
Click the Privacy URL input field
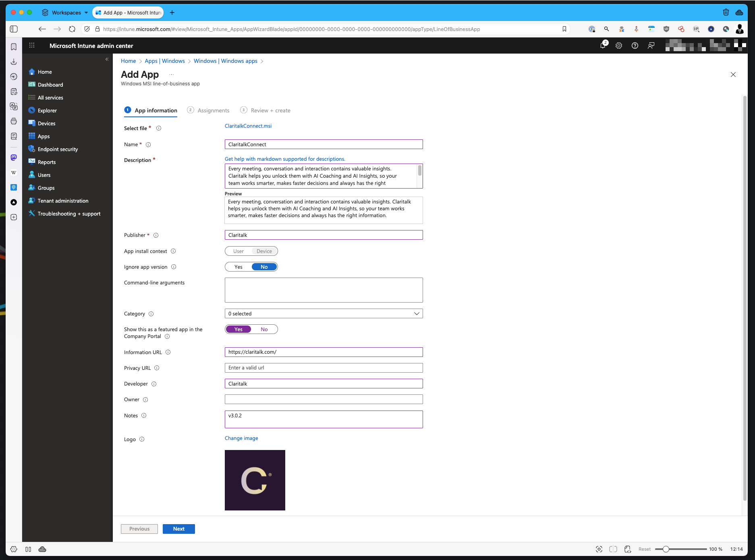[324, 367]
